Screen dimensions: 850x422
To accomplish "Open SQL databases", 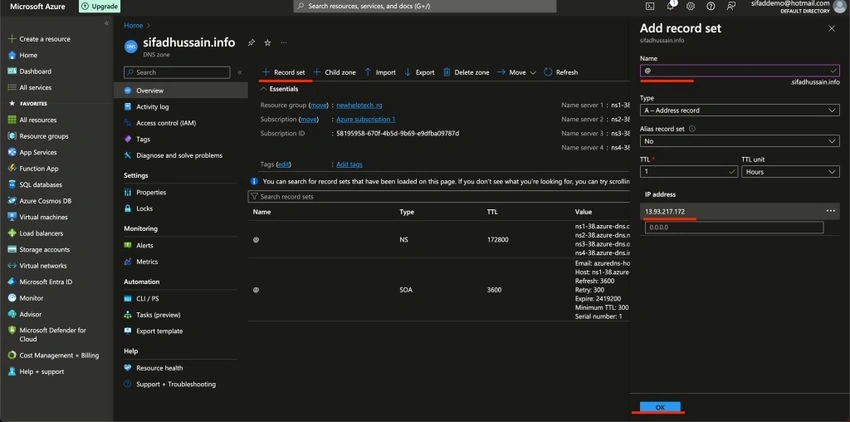I will 35,184.
